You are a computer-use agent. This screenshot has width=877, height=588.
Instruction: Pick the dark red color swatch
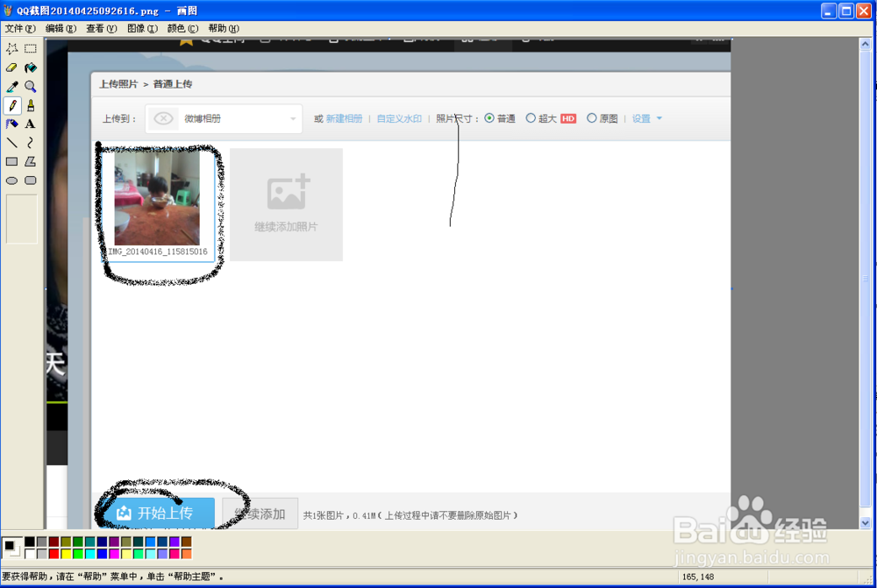pos(53,542)
